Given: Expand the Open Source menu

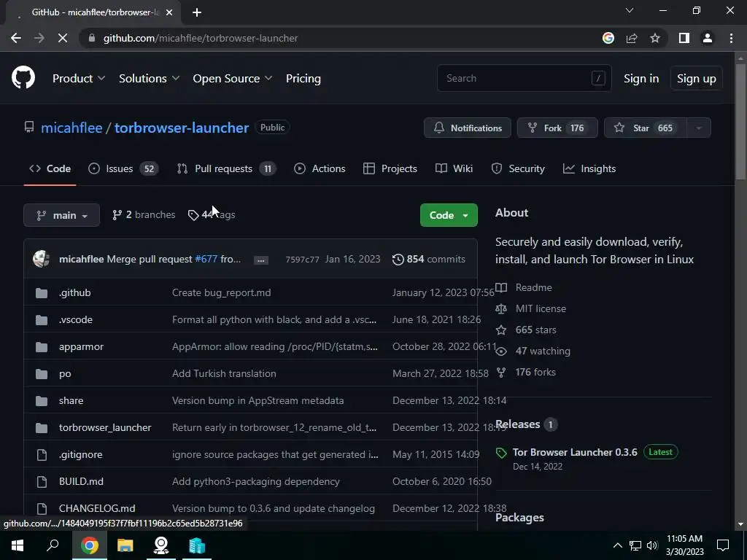Looking at the screenshot, I should pyautogui.click(x=233, y=79).
